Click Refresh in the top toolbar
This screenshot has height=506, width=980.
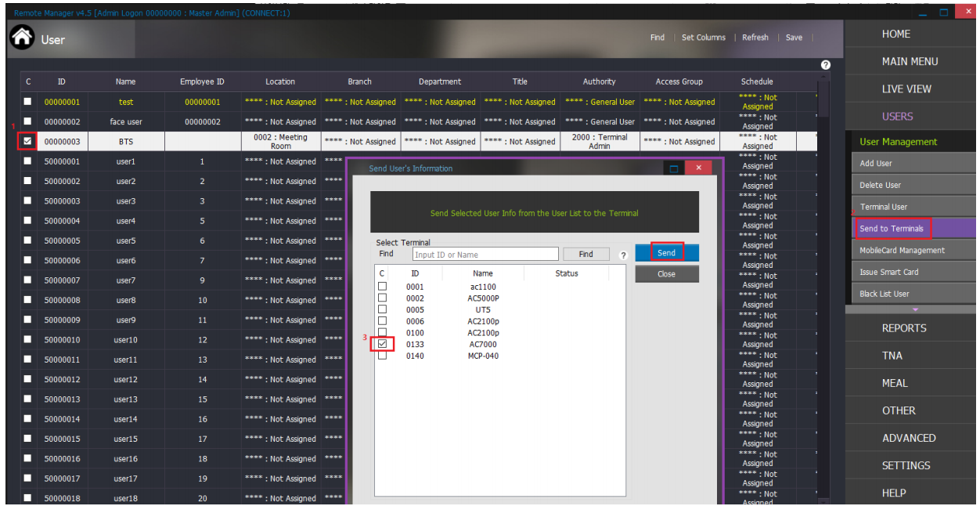click(755, 38)
